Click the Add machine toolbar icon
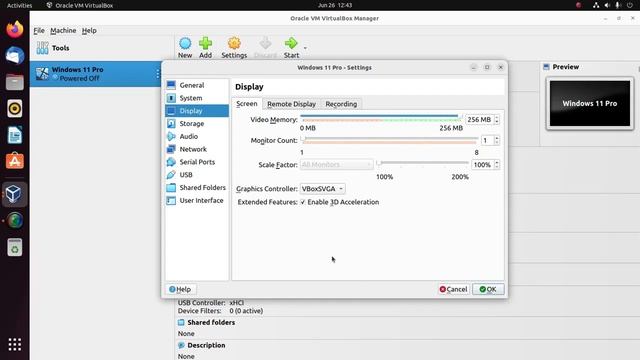 tap(205, 43)
